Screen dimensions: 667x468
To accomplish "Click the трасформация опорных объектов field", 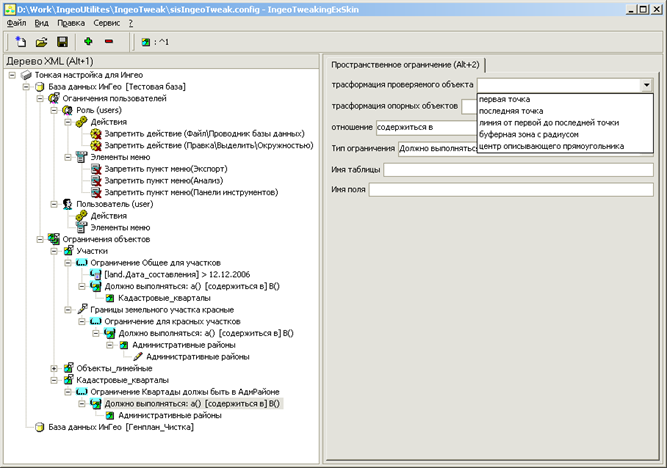I will click(469, 106).
